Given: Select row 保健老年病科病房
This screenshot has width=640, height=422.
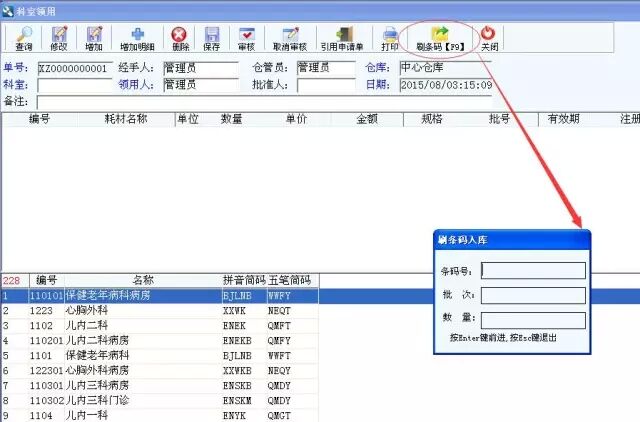Looking at the screenshot, I should (160, 295).
